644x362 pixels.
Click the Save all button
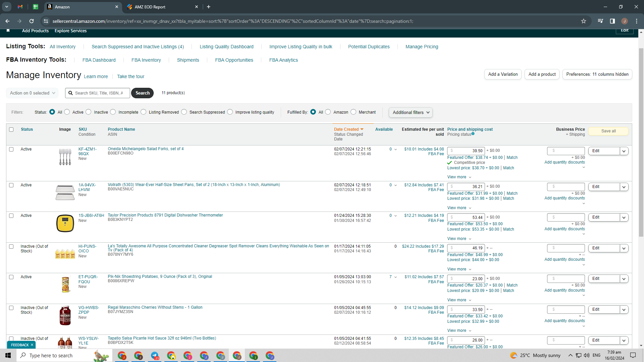pos(608,131)
